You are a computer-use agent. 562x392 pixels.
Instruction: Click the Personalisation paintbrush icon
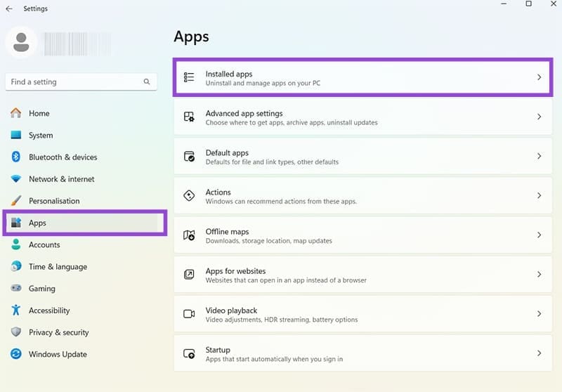click(x=15, y=201)
